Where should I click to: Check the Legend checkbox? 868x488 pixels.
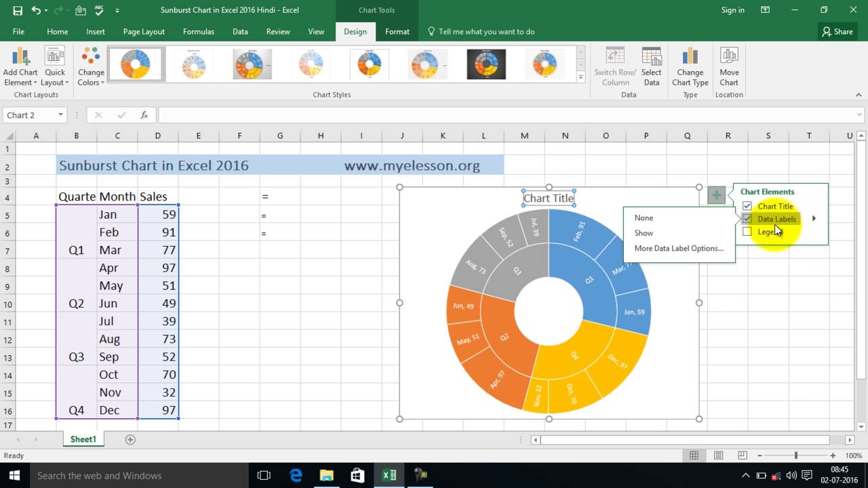pos(747,232)
